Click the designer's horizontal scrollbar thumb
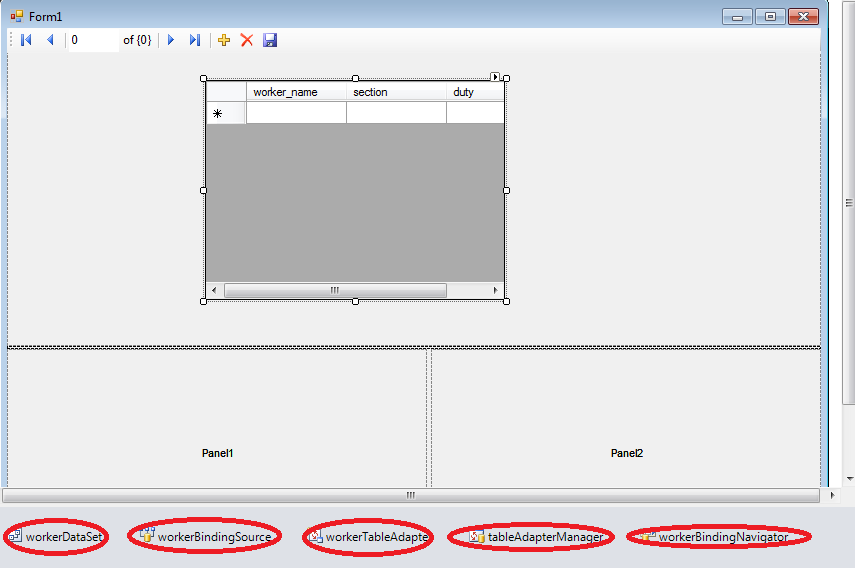 coord(411,496)
